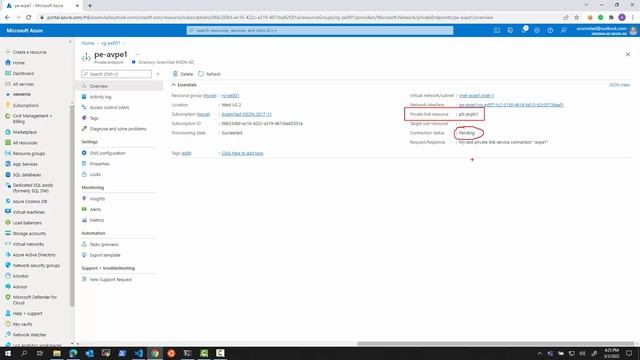Reload the page in Chrome
The width and height of the screenshot is (640, 360).
(29, 18)
